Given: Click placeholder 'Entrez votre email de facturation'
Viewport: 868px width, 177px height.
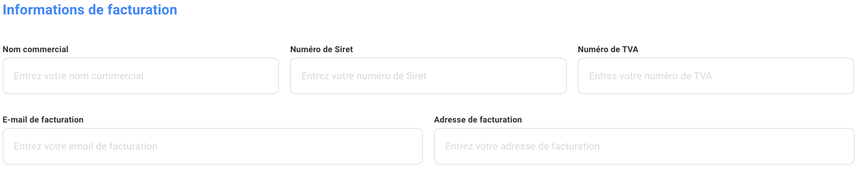Looking at the screenshot, I should [x=86, y=146].
